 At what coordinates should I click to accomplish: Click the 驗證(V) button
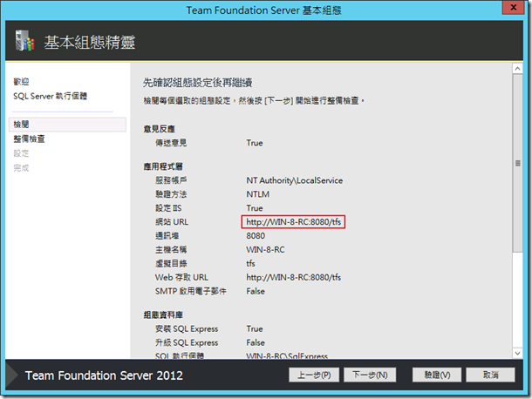pyautogui.click(x=437, y=375)
